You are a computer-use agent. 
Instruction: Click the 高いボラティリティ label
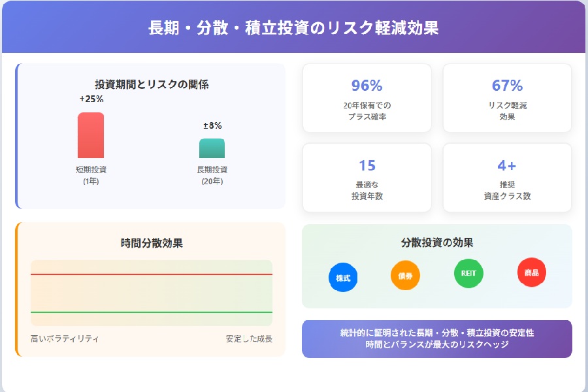point(65,338)
